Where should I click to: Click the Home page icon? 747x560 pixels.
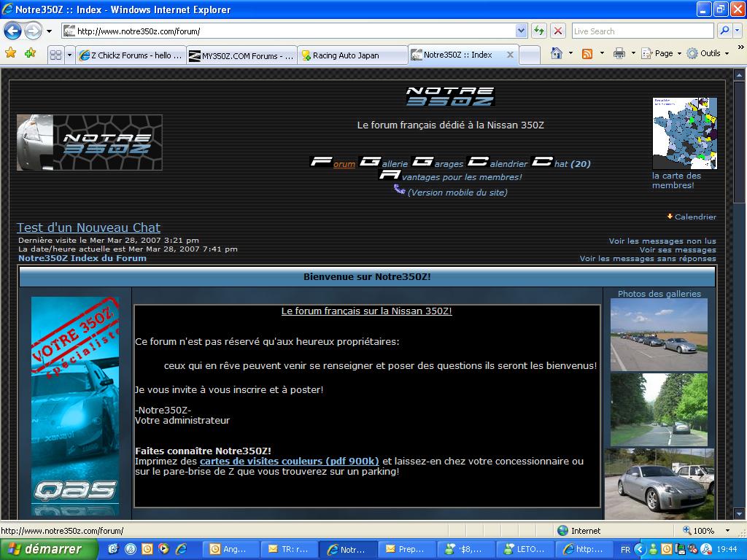(x=557, y=53)
